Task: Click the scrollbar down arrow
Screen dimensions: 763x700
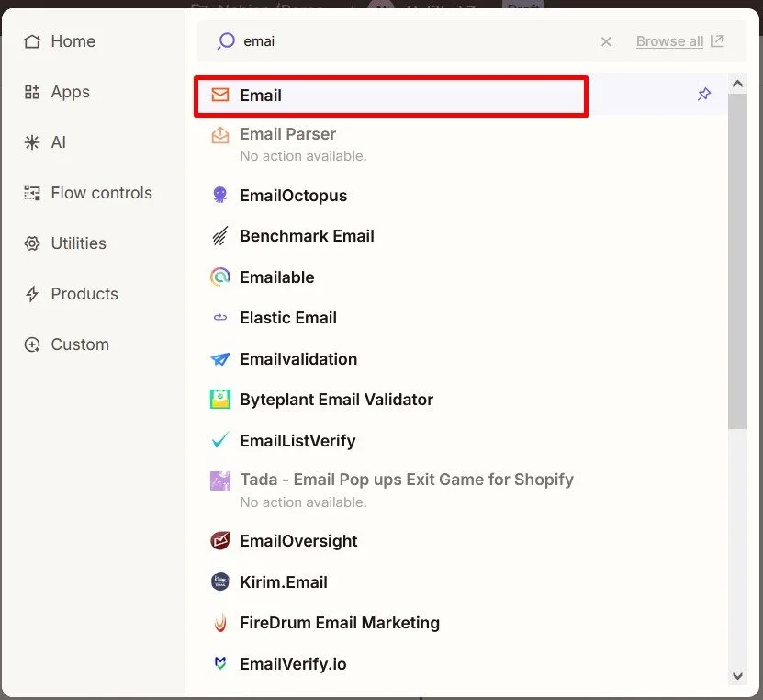Action: click(x=737, y=676)
